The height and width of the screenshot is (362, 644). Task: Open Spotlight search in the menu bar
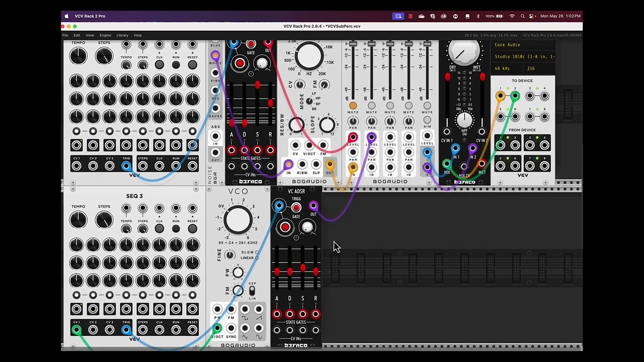[x=522, y=16]
